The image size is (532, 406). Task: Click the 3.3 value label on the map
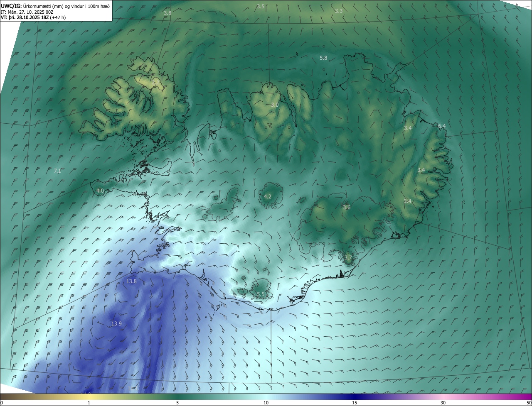click(339, 11)
